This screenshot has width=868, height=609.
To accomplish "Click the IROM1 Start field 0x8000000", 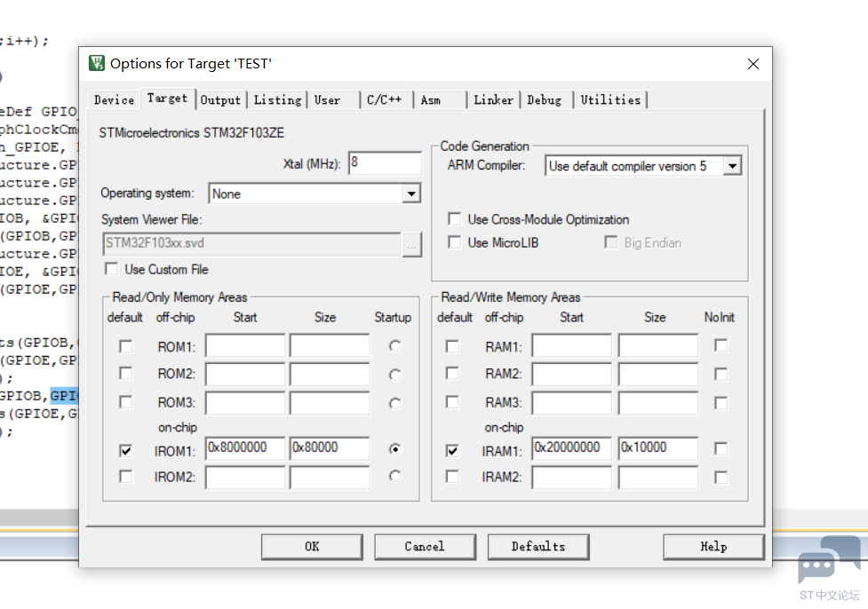I will coord(244,448).
